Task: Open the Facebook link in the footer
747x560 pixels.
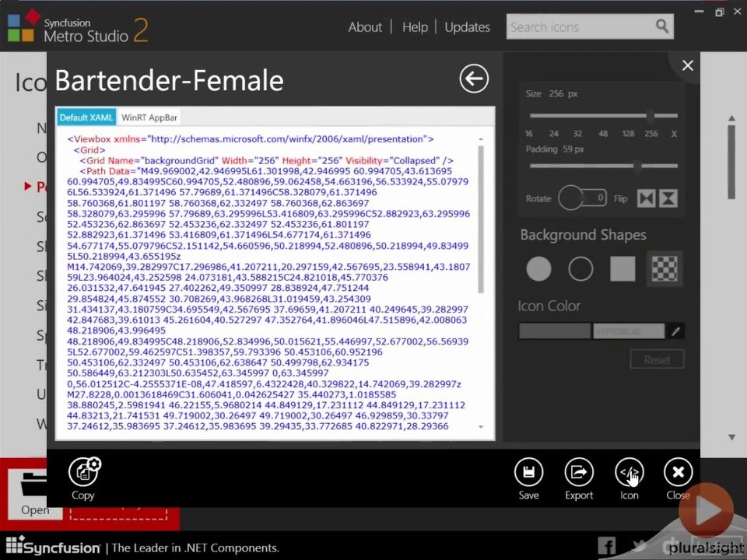Action: coord(607,546)
